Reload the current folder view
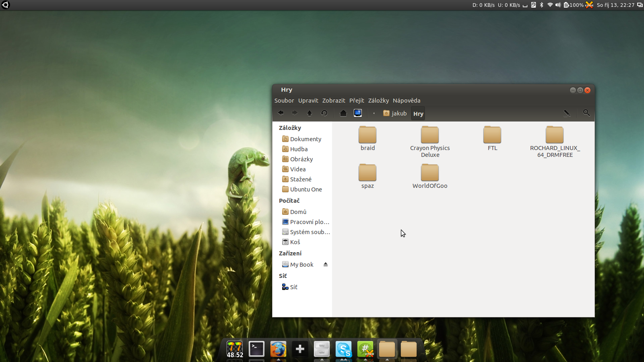Image resolution: width=644 pixels, height=362 pixels. coord(324,113)
